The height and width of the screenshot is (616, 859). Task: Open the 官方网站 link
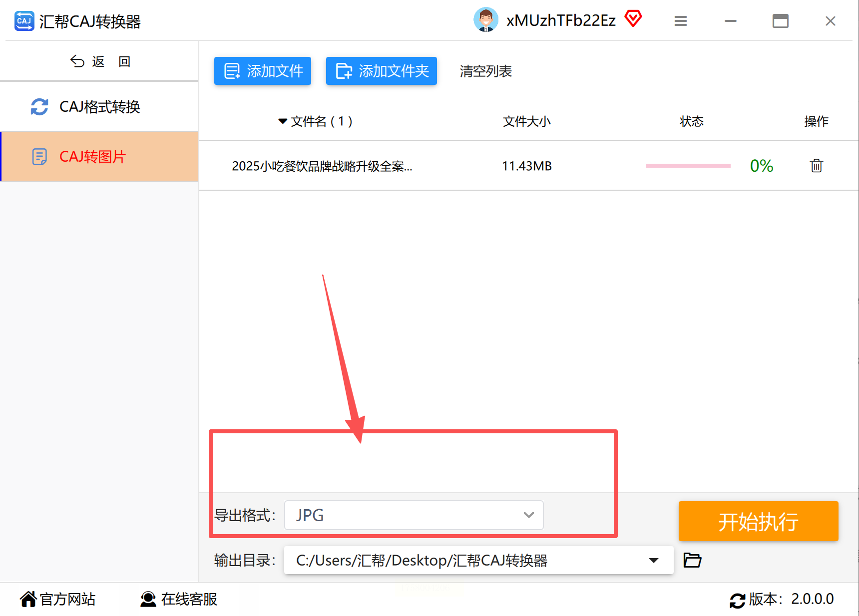tap(58, 599)
